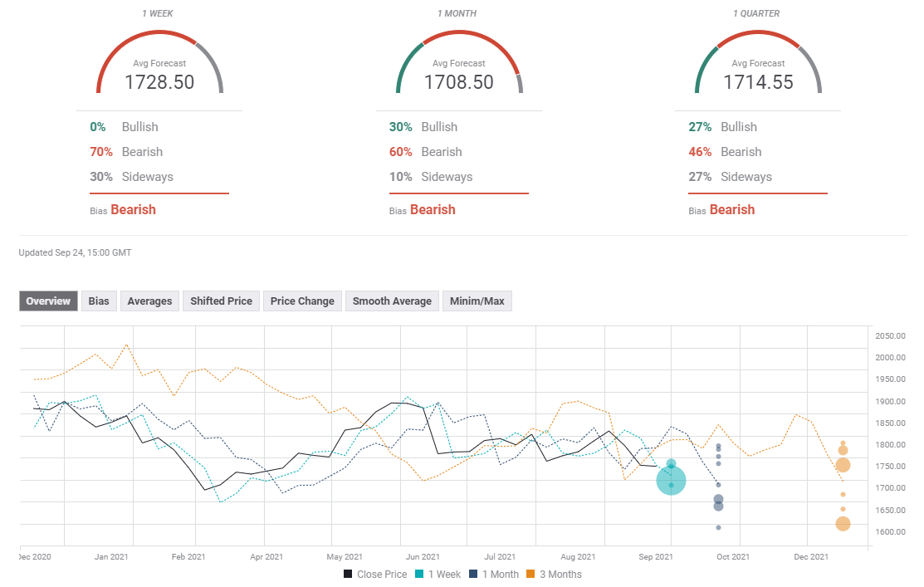This screenshot has width=924, height=587.
Task: Click the largest teal 1 Week forecast bubble
Action: 671,480
